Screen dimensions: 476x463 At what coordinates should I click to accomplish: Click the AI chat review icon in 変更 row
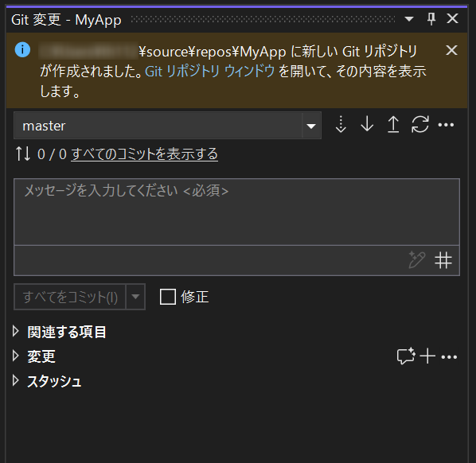click(406, 356)
